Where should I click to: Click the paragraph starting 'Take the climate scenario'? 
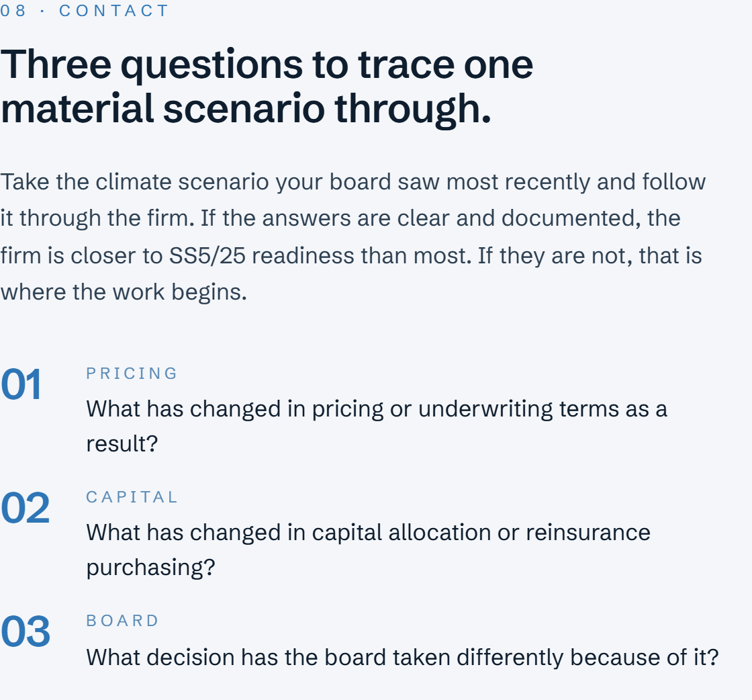(353, 236)
